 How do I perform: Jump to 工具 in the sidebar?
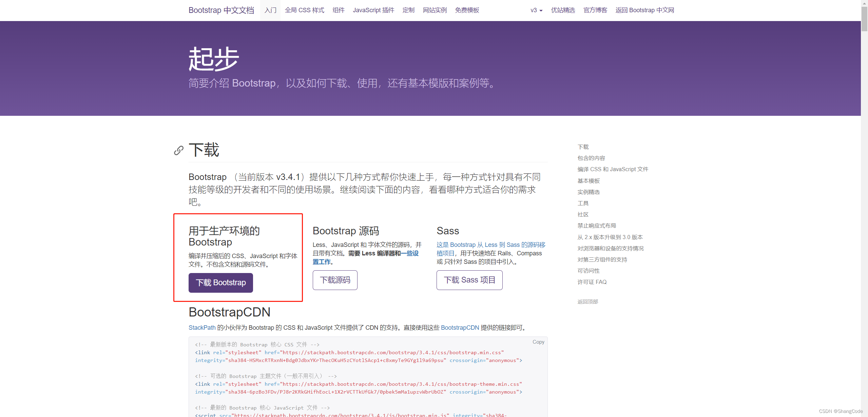click(x=583, y=203)
